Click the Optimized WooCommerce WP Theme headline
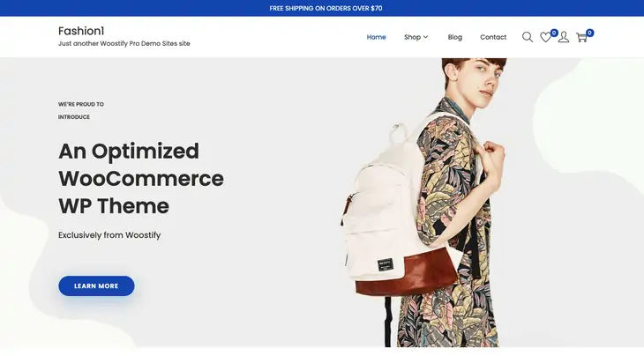 (141, 178)
